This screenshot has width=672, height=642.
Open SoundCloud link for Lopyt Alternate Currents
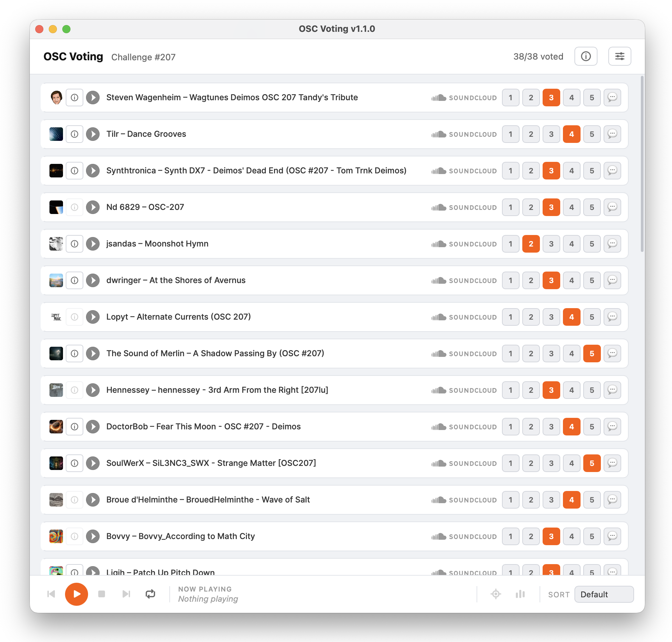pos(464,317)
